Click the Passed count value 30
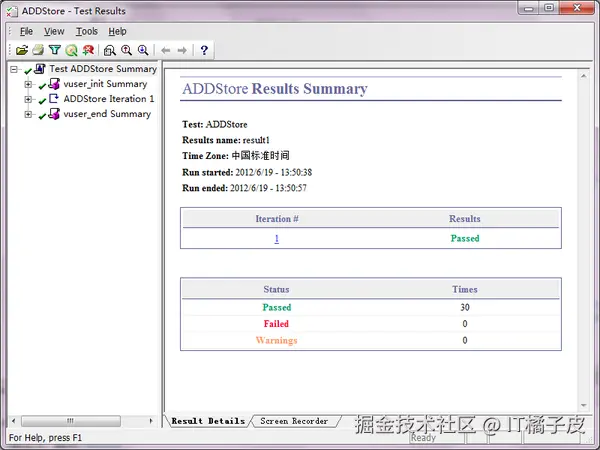 point(465,307)
